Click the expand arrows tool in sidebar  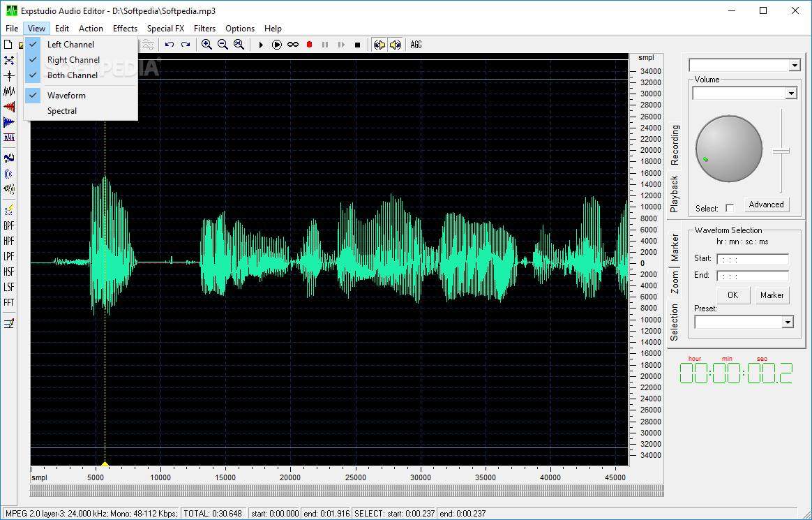click(9, 61)
